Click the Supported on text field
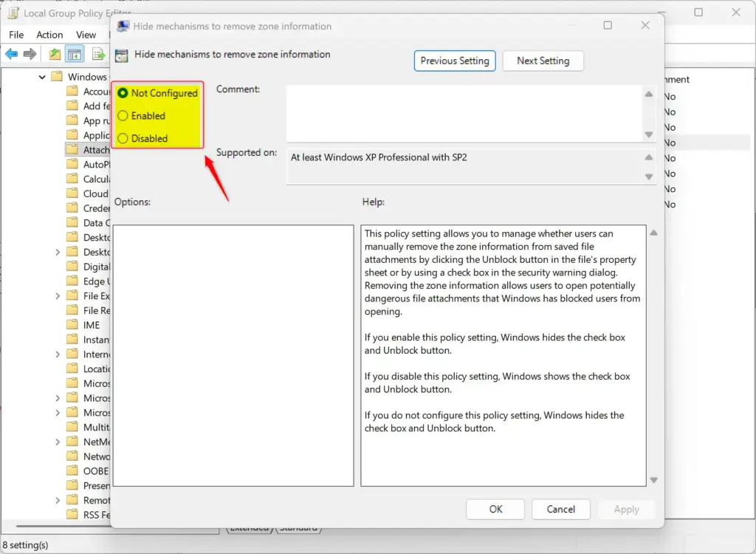Screen dimensions: 756x554 point(464,166)
